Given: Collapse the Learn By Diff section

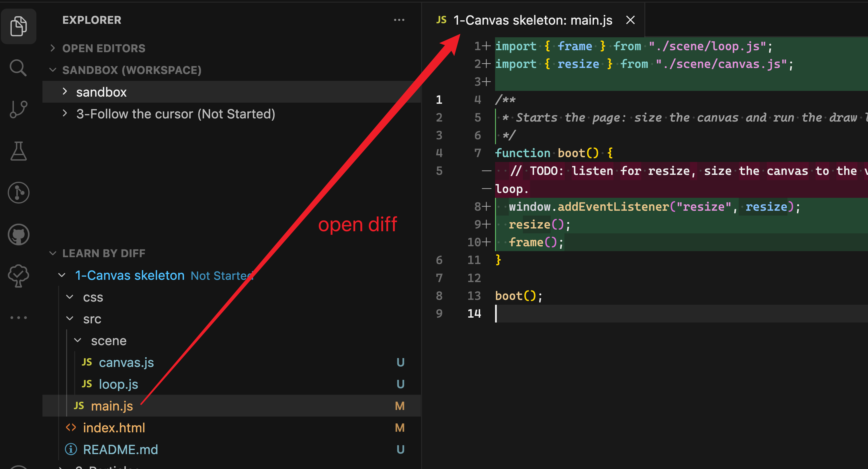Looking at the screenshot, I should (x=103, y=253).
